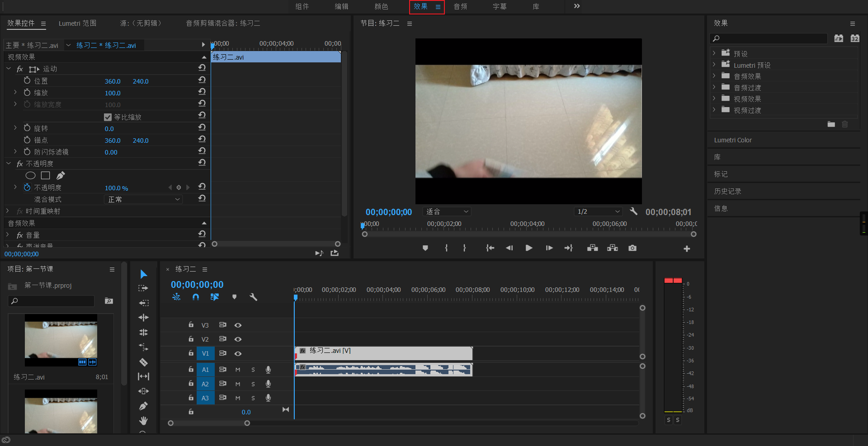
Task: Click 位置 X value 360.0
Action: 113,81
